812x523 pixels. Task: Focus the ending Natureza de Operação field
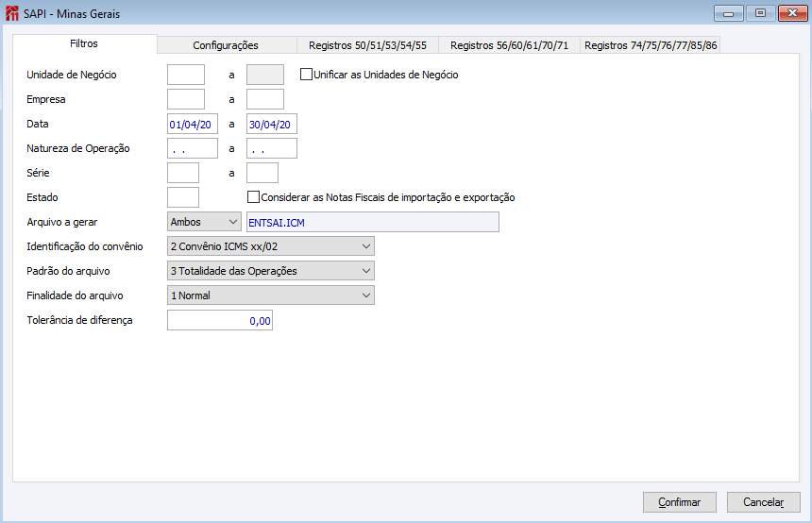tap(272, 148)
